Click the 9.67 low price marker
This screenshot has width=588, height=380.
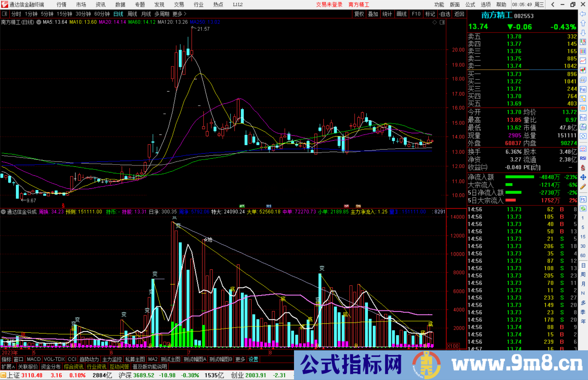[31, 200]
